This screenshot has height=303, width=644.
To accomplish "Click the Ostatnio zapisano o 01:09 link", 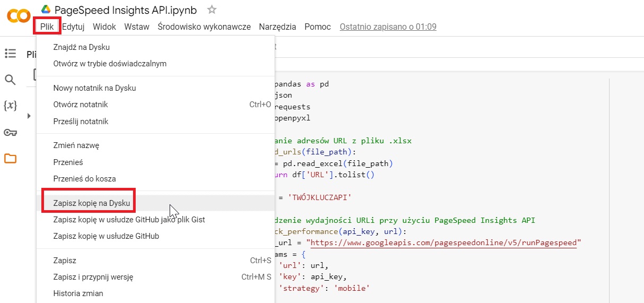I will point(388,27).
